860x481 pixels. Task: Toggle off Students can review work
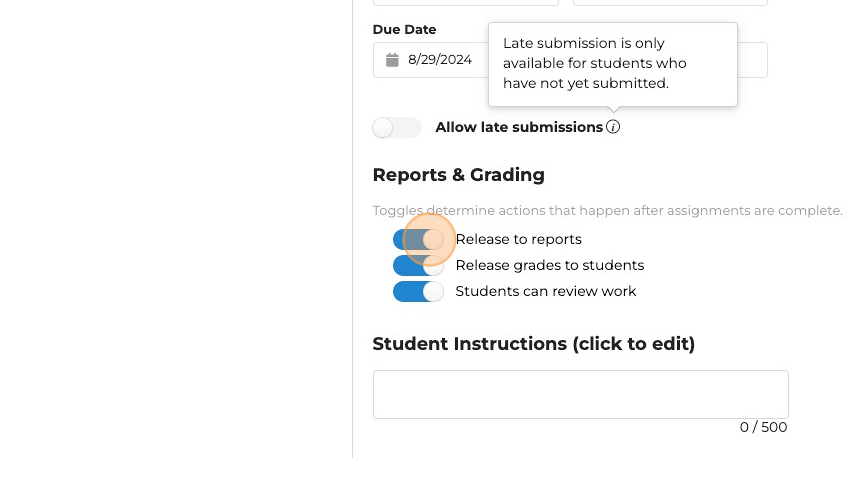tap(419, 292)
